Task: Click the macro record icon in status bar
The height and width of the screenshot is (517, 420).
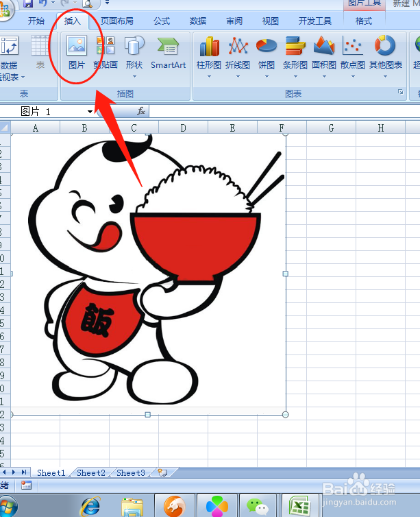Action: 26,485
